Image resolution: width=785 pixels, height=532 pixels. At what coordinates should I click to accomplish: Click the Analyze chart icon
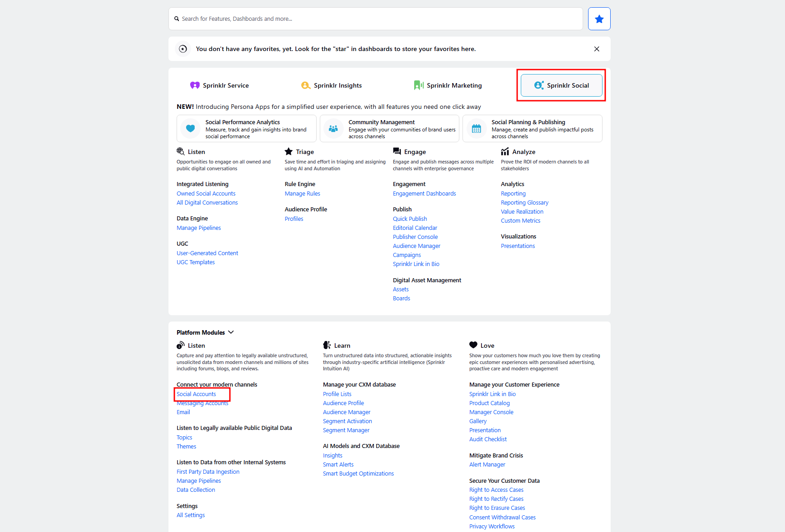coord(505,152)
